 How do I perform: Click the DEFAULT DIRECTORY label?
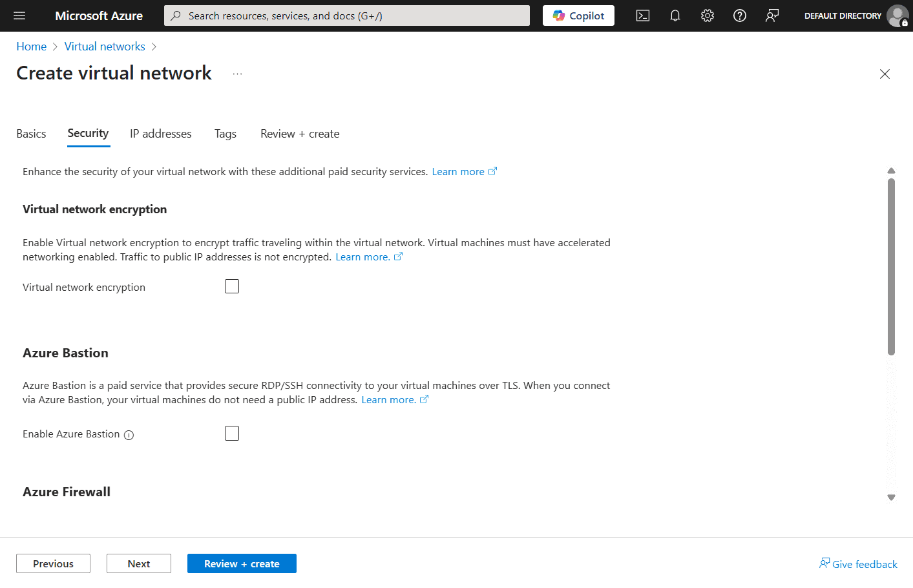(x=843, y=16)
